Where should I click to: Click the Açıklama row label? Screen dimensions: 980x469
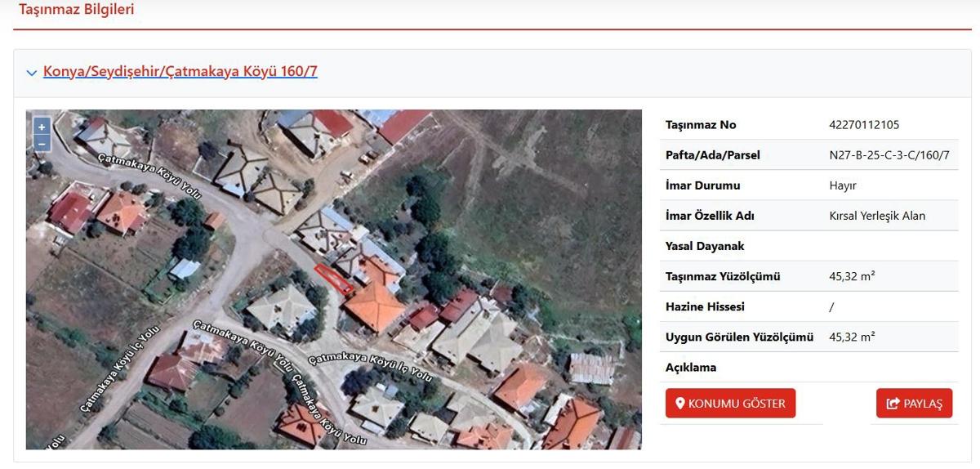(691, 368)
